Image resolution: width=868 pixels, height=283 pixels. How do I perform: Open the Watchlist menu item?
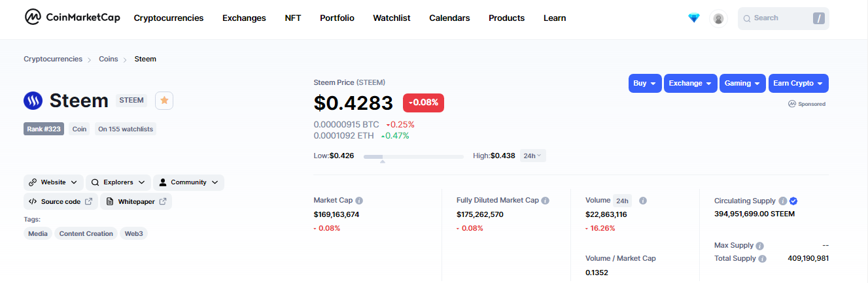(392, 18)
